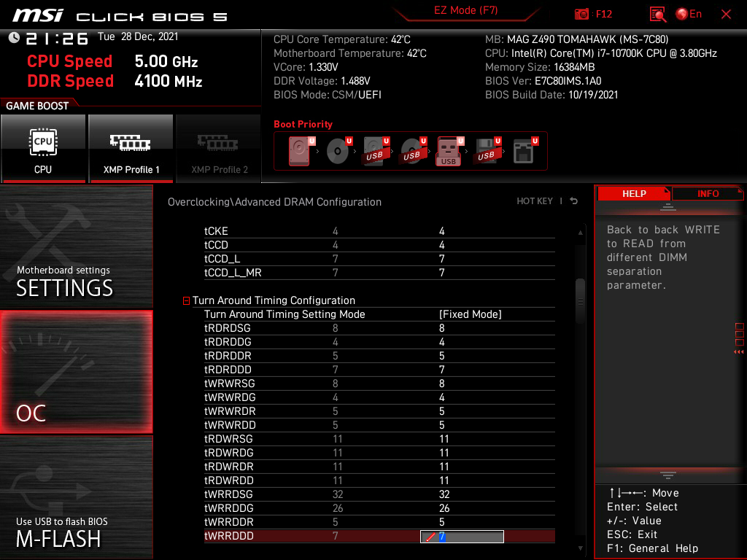Enable XMP Profile 2

(x=219, y=148)
